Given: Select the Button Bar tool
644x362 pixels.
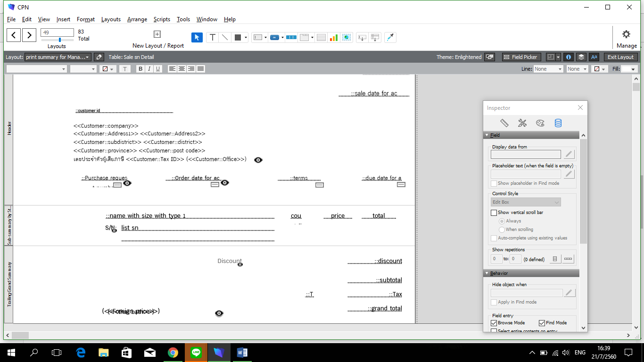Looking at the screenshot, I should coord(291,37).
